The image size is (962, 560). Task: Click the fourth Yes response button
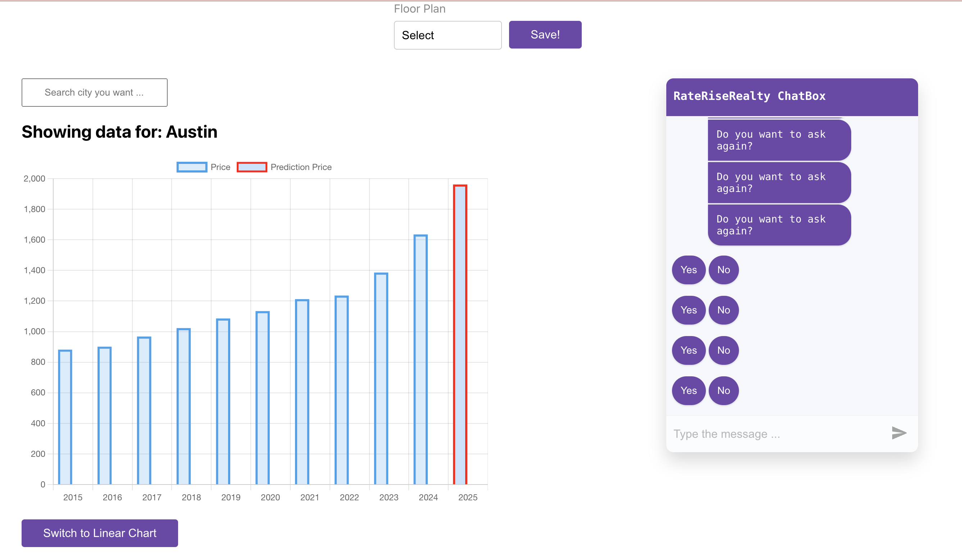688,390
